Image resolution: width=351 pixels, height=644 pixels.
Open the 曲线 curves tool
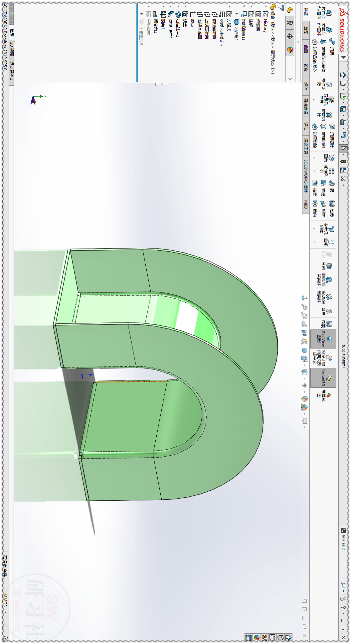329,242
